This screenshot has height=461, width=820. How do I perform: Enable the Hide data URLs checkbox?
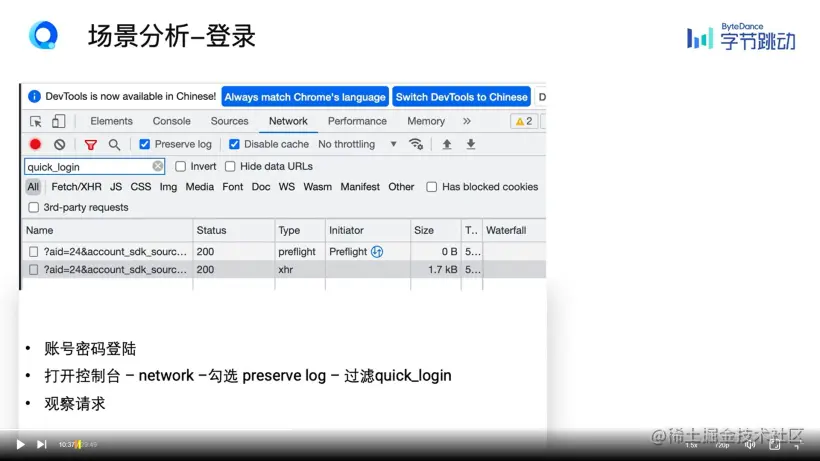[230, 166]
